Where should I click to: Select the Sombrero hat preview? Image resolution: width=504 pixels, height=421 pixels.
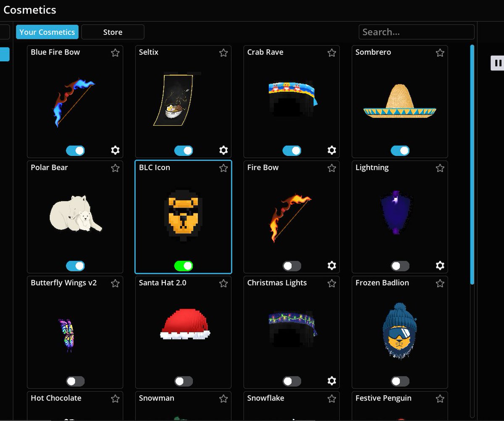coord(400,101)
